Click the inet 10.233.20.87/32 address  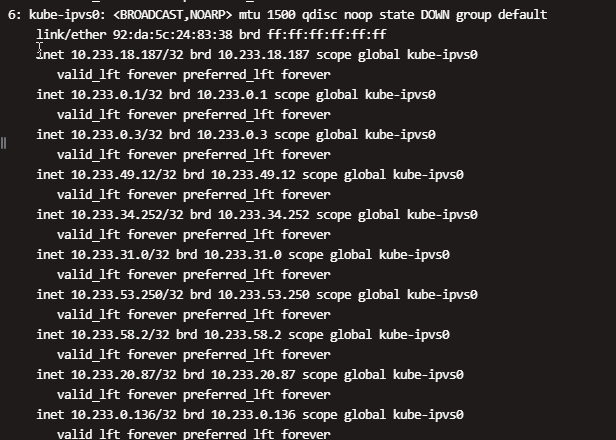106,374
